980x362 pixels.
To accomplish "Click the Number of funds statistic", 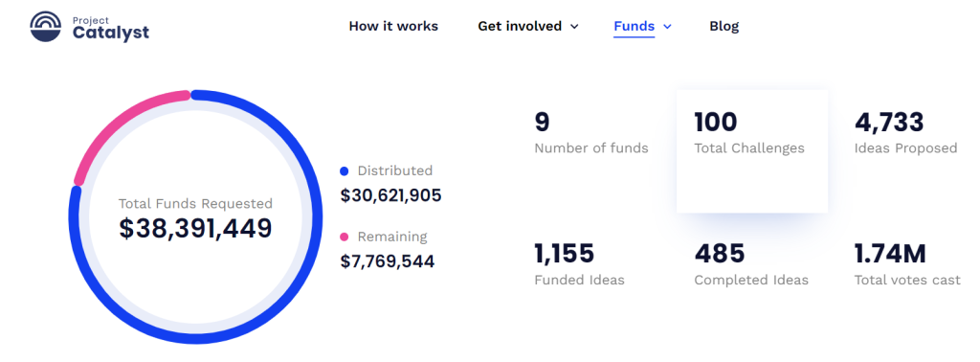I will 591,132.
